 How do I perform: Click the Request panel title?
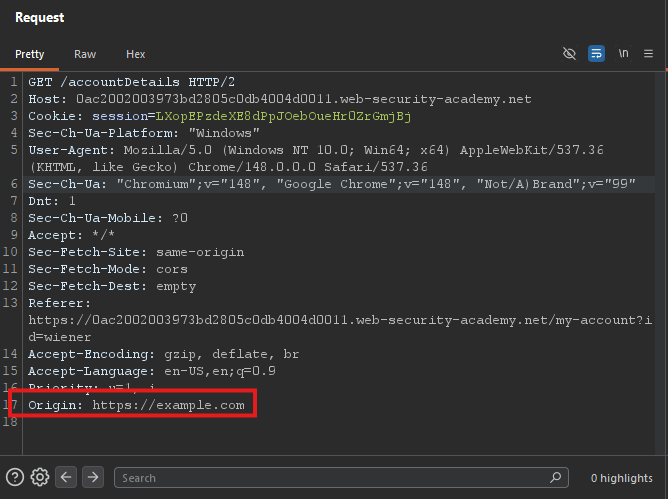(40, 17)
